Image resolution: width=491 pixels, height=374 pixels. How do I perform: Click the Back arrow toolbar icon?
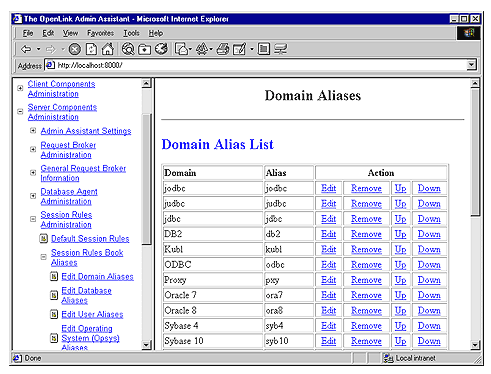(x=26, y=49)
